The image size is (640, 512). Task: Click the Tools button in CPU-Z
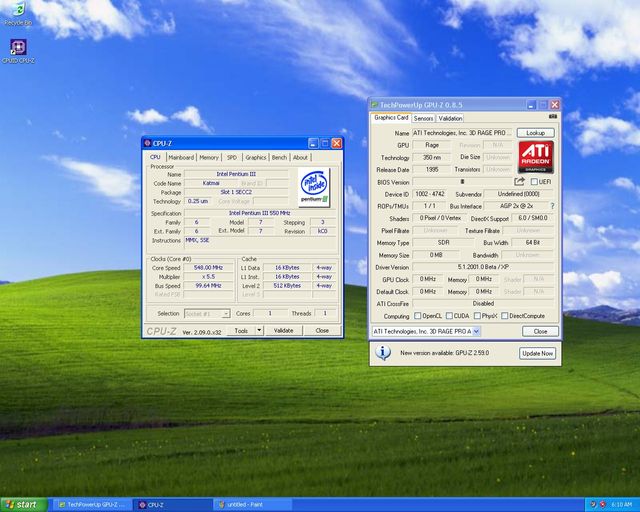241,330
